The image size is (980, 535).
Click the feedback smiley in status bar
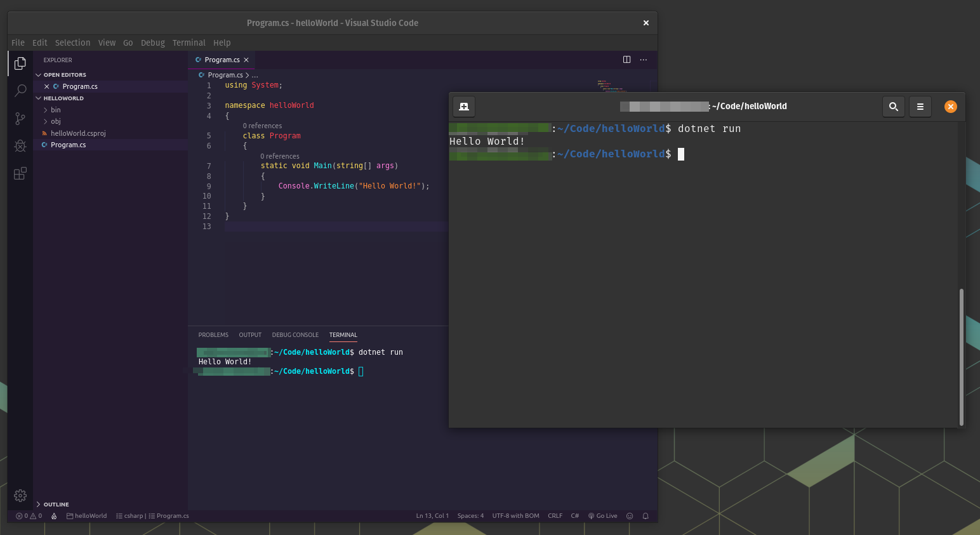(630, 516)
